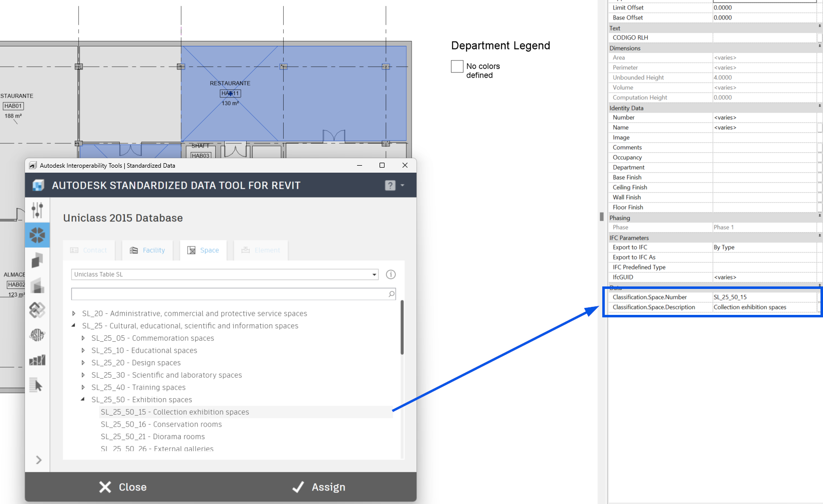This screenshot has height=504, width=823.
Task: Click the Department property value field
Action: click(x=765, y=167)
